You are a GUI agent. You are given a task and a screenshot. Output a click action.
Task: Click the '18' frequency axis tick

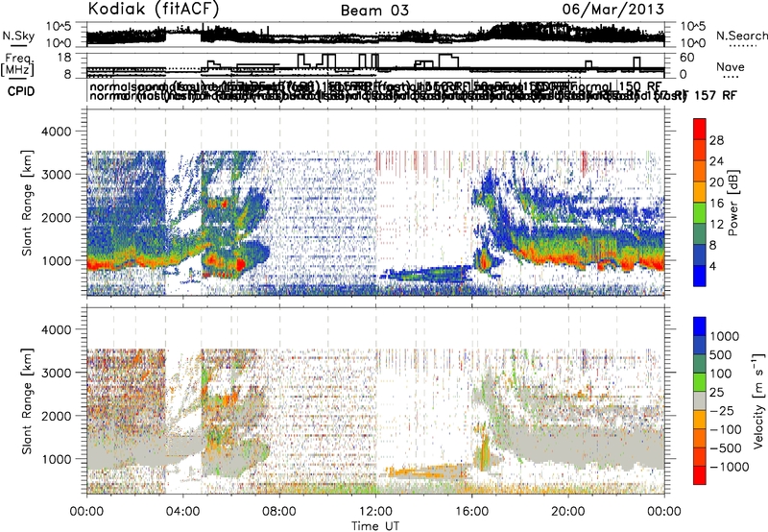[x=64, y=58]
